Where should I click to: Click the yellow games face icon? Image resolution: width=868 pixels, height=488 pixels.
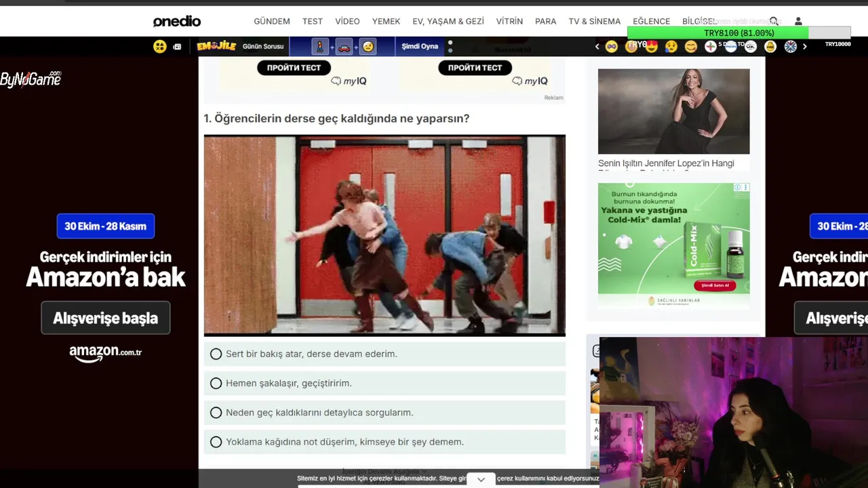(159, 46)
